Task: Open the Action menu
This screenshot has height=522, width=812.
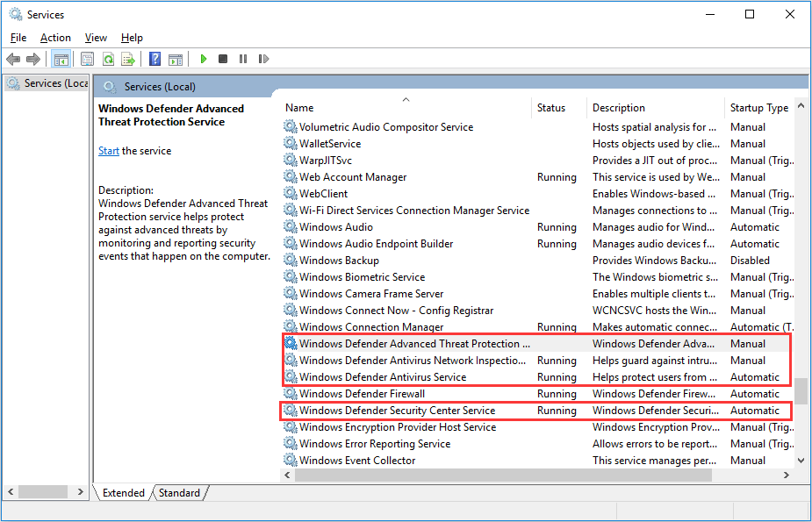Action: click(55, 38)
